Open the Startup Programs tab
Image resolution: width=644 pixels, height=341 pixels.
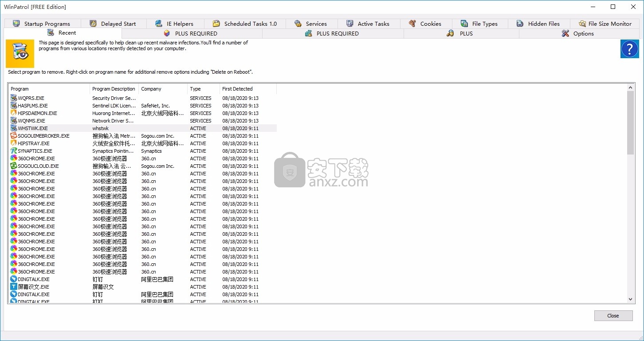pyautogui.click(x=43, y=24)
